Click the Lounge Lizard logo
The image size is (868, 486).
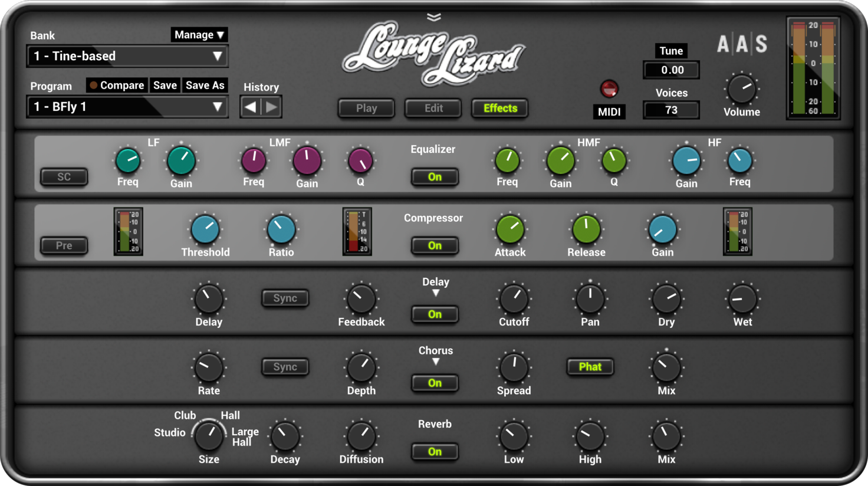click(x=433, y=53)
